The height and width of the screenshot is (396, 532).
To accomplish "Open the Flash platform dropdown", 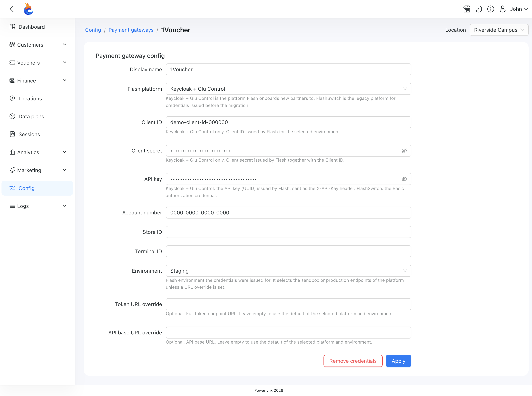I will pos(288,89).
